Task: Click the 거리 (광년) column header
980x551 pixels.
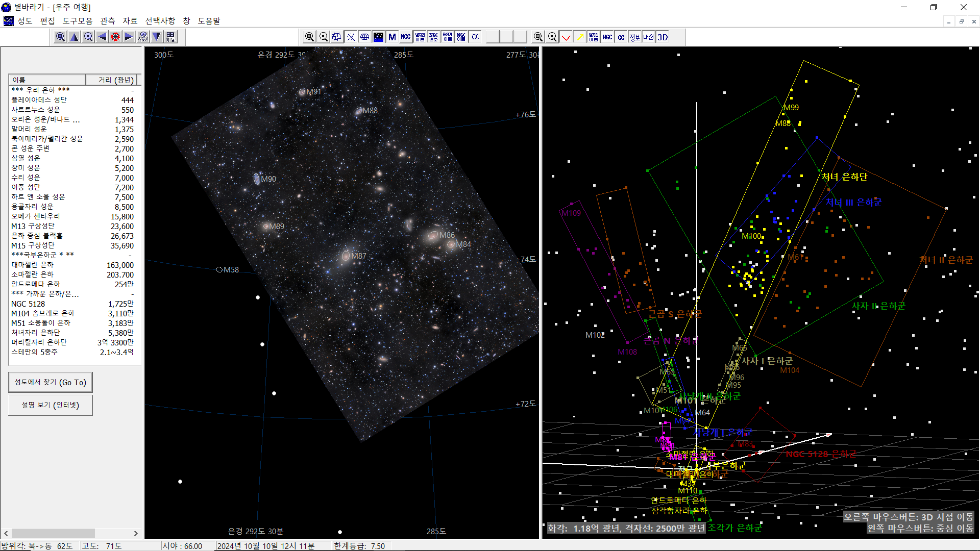Action: 111,80
